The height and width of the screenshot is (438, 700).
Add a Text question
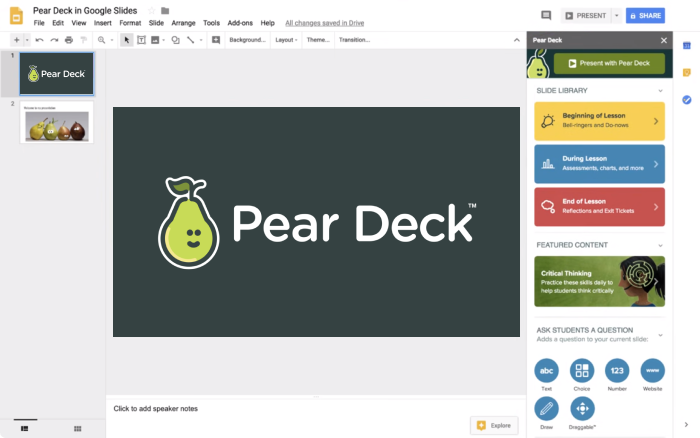[x=546, y=371]
